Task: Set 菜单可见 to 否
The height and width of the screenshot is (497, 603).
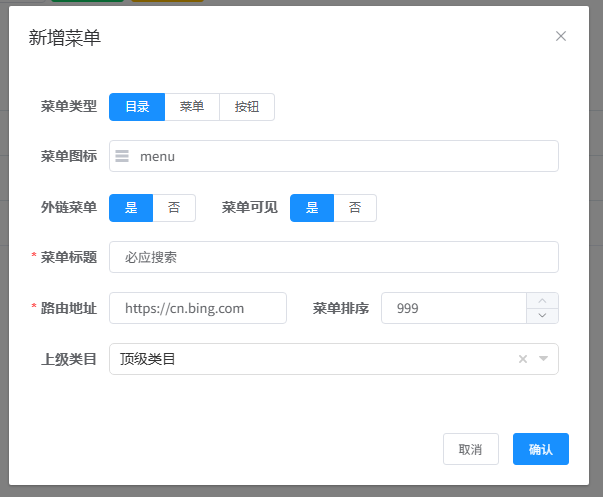Action: click(355, 208)
